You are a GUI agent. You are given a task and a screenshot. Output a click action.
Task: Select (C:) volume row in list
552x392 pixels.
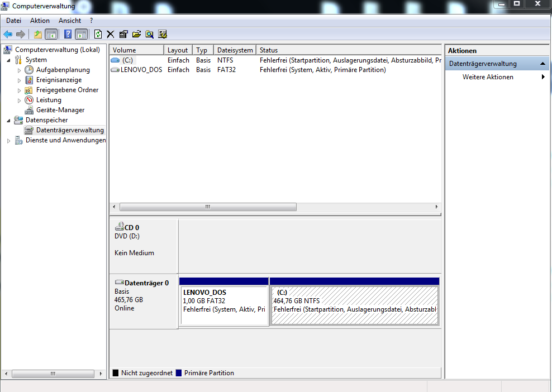point(275,60)
